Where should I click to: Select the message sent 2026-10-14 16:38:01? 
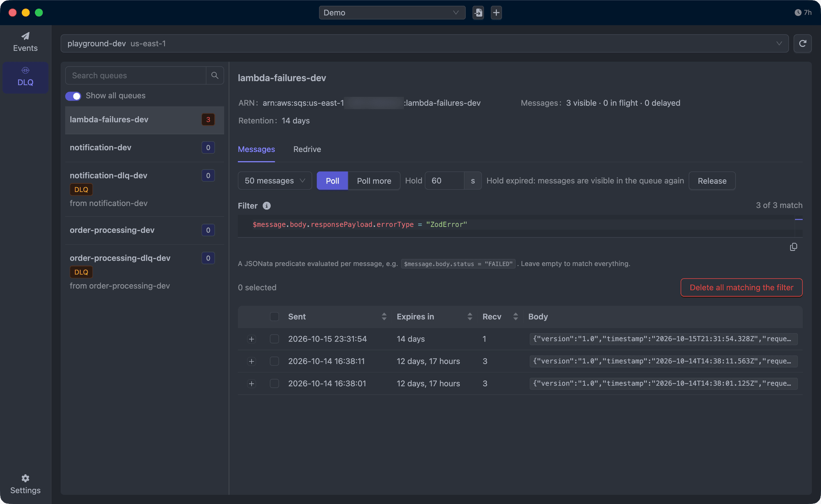pos(275,383)
